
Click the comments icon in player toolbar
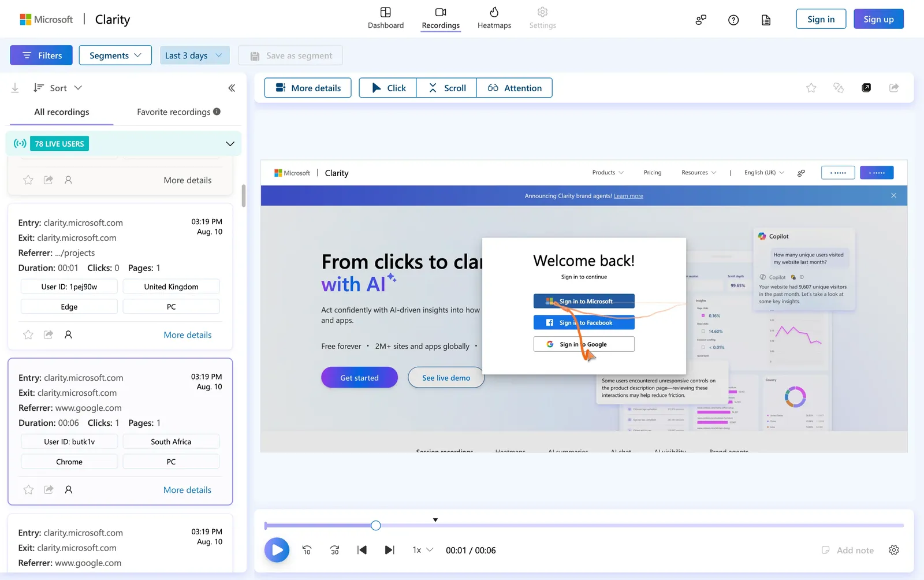[839, 88]
